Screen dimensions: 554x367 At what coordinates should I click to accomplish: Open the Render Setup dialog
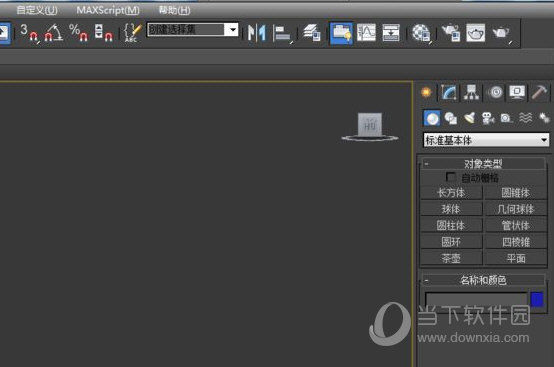pyautogui.click(x=451, y=33)
